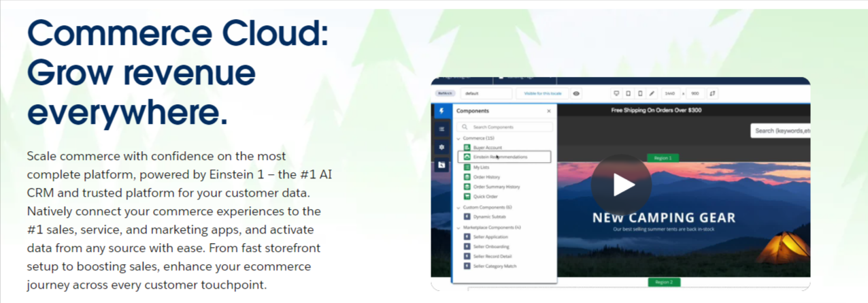Click 'Our best selling summer tents' subtitle
Image resolution: width=868 pixels, height=303 pixels.
[x=663, y=229]
